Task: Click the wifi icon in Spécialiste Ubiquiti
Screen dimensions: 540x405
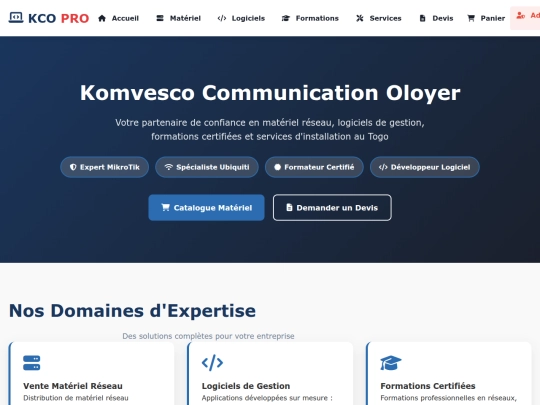Action: tap(168, 167)
